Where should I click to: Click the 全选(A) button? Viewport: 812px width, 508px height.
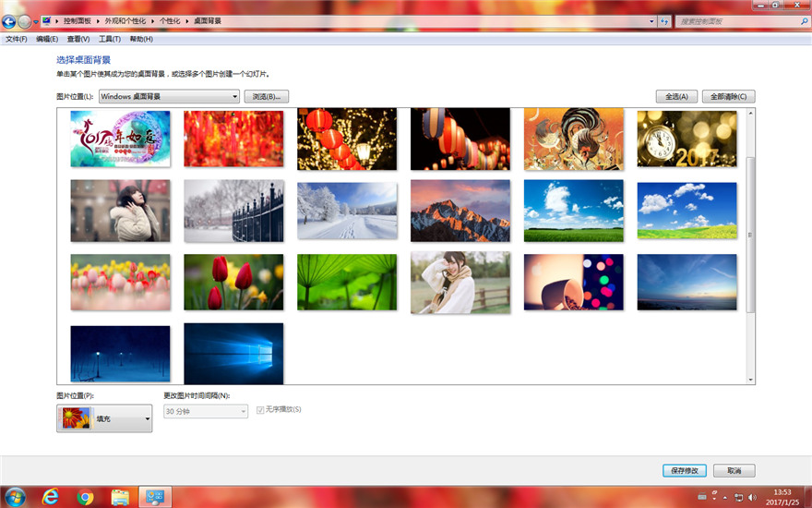(676, 96)
